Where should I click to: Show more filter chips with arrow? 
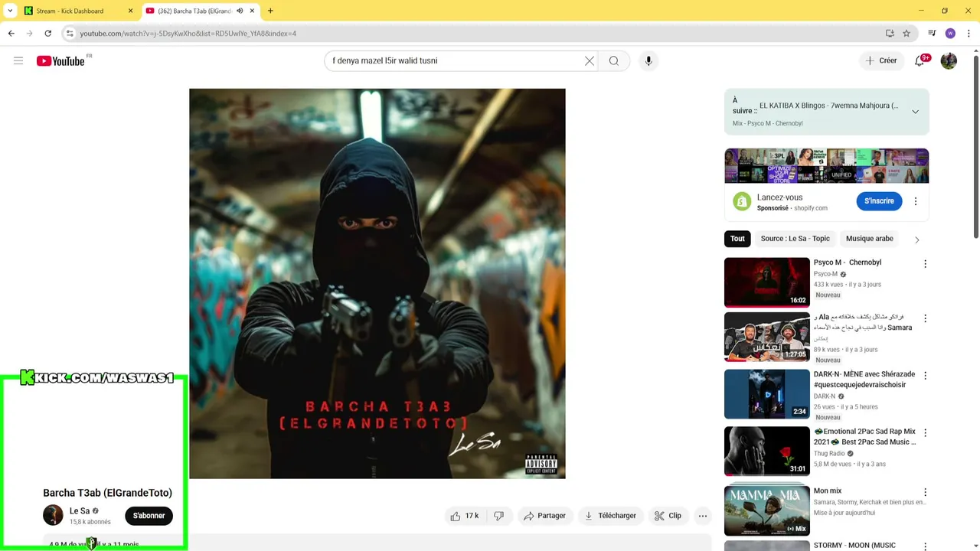916,240
